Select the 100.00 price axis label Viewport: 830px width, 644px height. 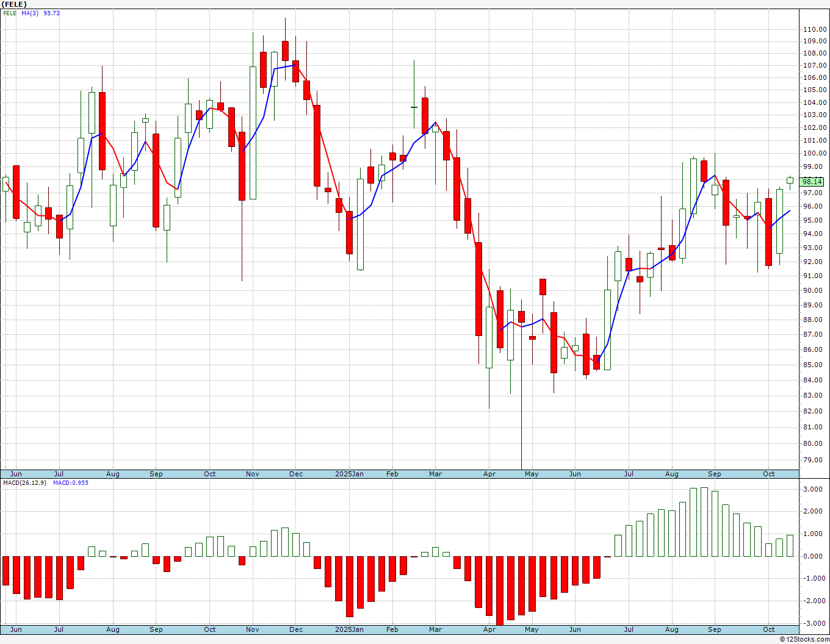point(815,153)
